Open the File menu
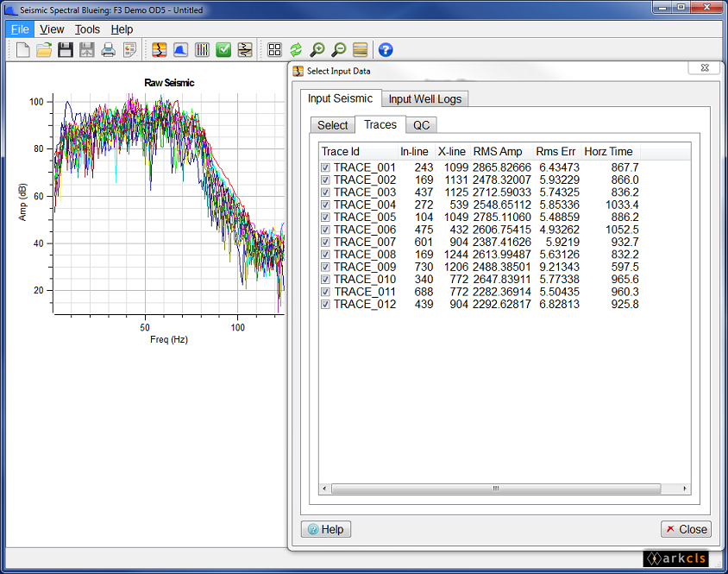 (x=20, y=29)
